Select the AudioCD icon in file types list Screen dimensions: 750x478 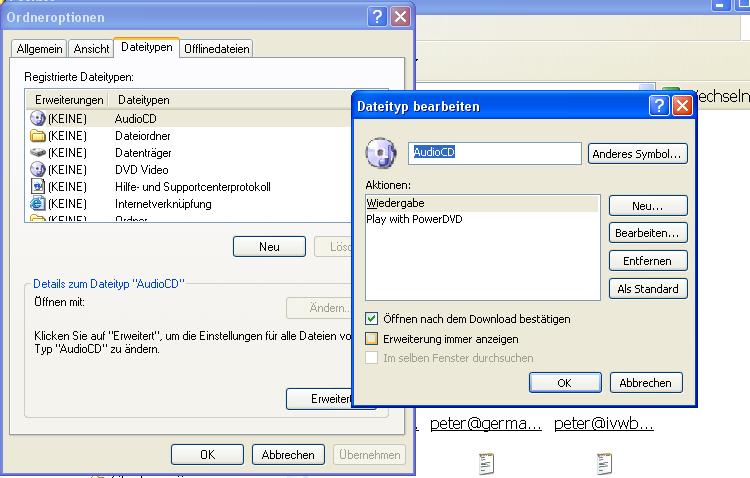tap(38, 119)
